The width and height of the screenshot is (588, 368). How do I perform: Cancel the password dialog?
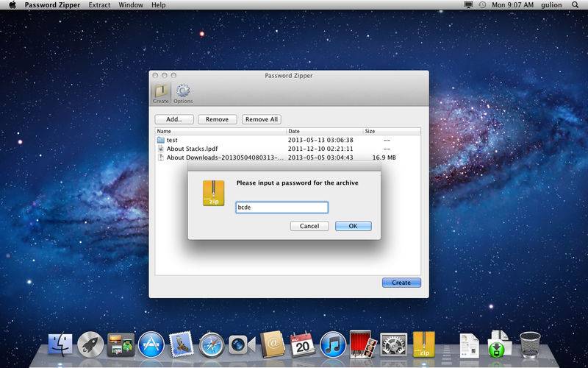click(x=309, y=226)
